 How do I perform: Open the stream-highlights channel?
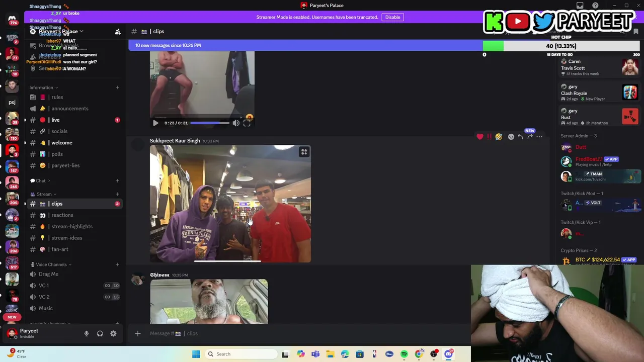(x=73, y=226)
